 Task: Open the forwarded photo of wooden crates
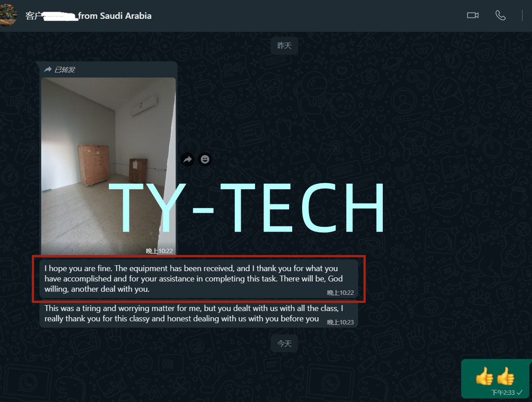pos(108,166)
